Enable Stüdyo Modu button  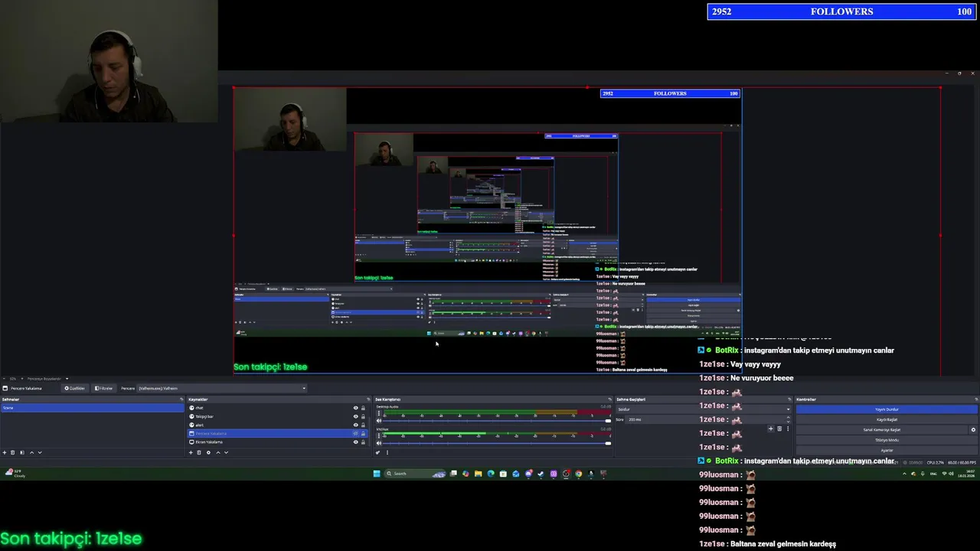pyautogui.click(x=887, y=440)
